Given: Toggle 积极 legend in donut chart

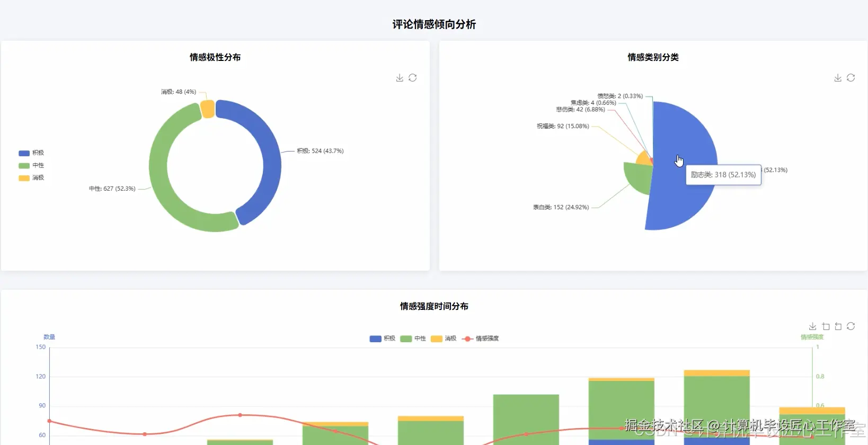Looking at the screenshot, I should pyautogui.click(x=31, y=153).
